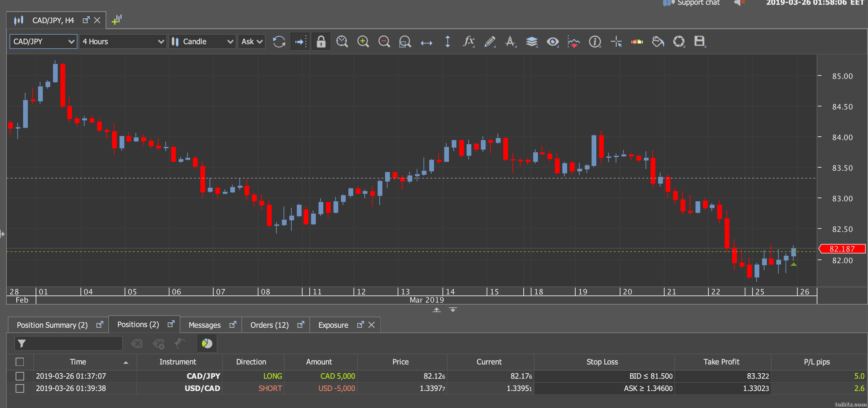Undock the CAD/JPY, H4 chart tab
This screenshot has height=408, width=868.
pos(86,20)
